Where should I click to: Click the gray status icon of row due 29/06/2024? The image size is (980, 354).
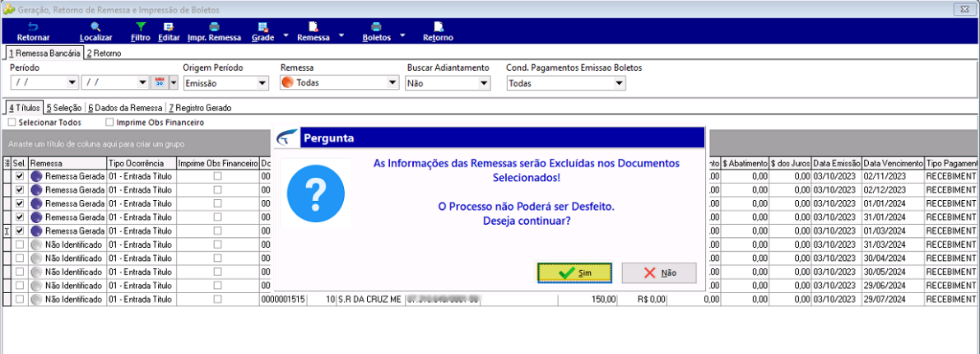pos(35,286)
